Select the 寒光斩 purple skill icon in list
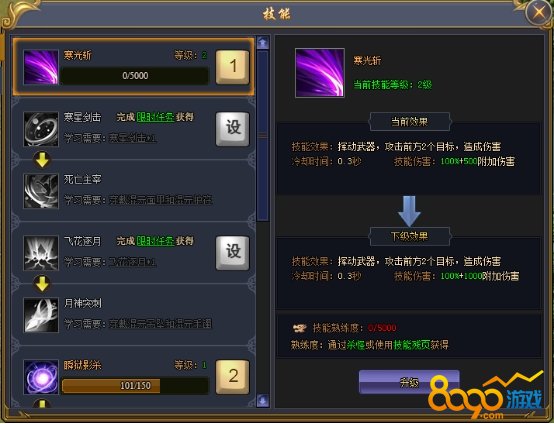554x424 pixels. point(41,67)
